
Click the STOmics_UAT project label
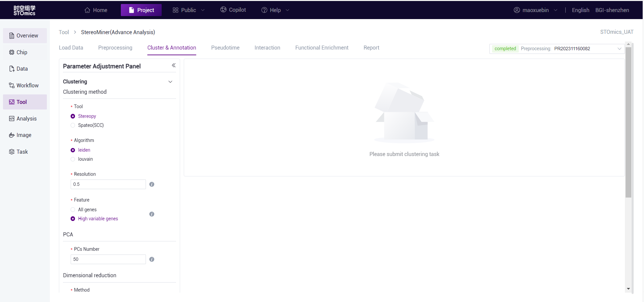pyautogui.click(x=617, y=32)
